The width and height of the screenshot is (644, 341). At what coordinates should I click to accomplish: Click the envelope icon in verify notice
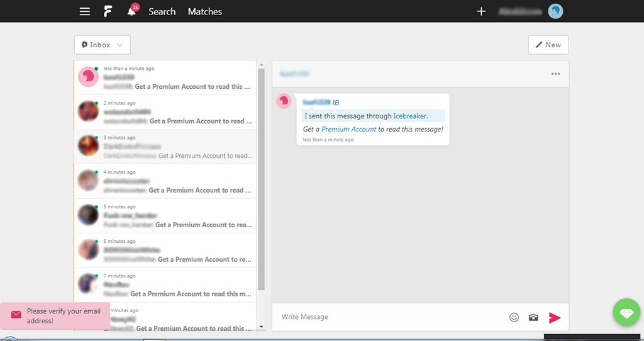(16, 315)
